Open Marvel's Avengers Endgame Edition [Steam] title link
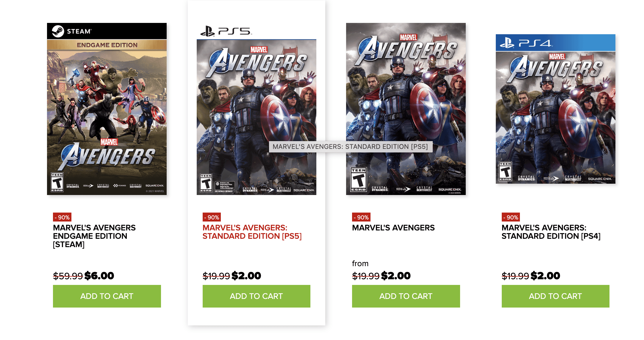This screenshot has width=644, height=340. pos(94,236)
